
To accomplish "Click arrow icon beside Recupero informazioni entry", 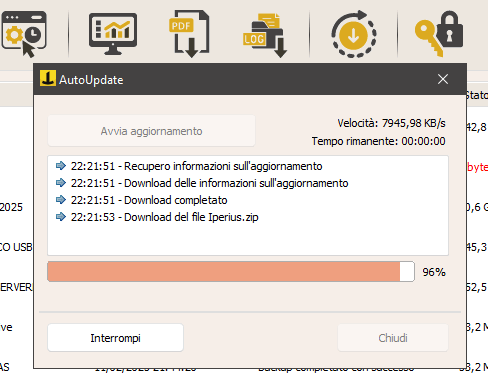I will pos(61,165).
